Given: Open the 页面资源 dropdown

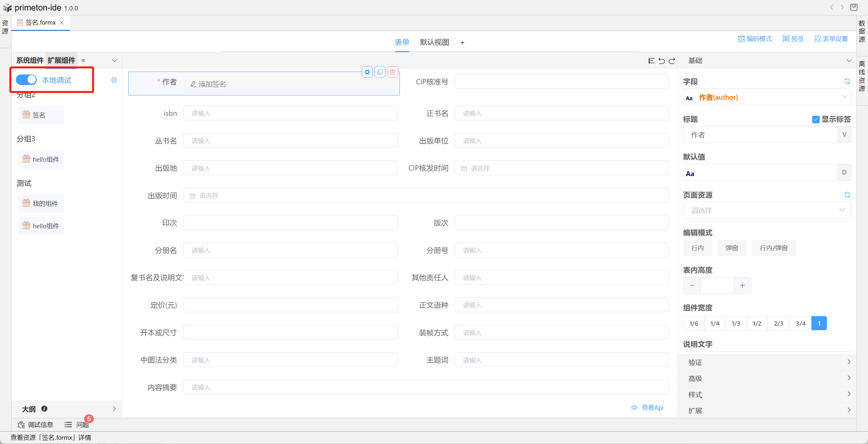Looking at the screenshot, I should tap(767, 211).
